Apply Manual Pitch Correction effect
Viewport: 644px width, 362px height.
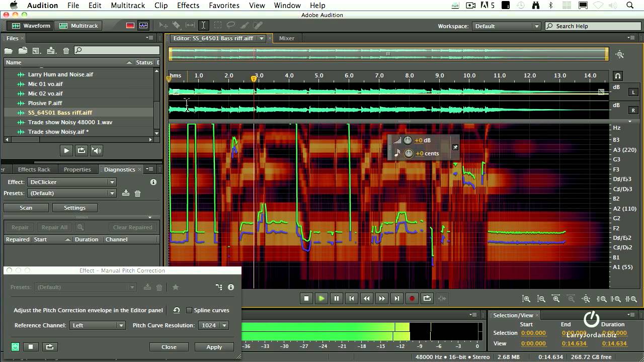pyautogui.click(x=214, y=347)
